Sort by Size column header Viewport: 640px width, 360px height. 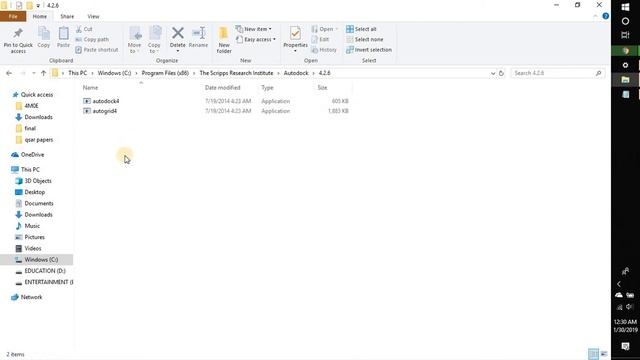coord(322,87)
